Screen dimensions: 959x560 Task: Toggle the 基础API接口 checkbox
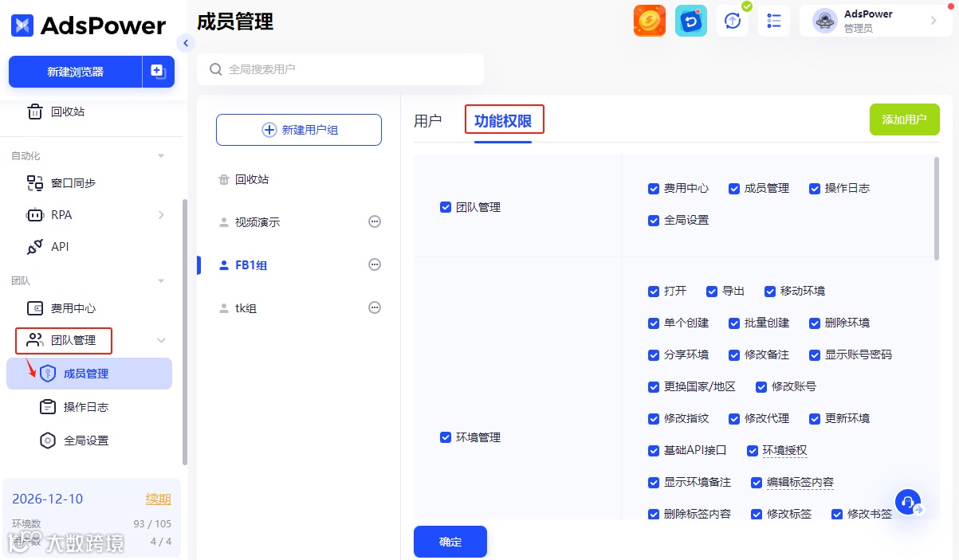coord(654,451)
